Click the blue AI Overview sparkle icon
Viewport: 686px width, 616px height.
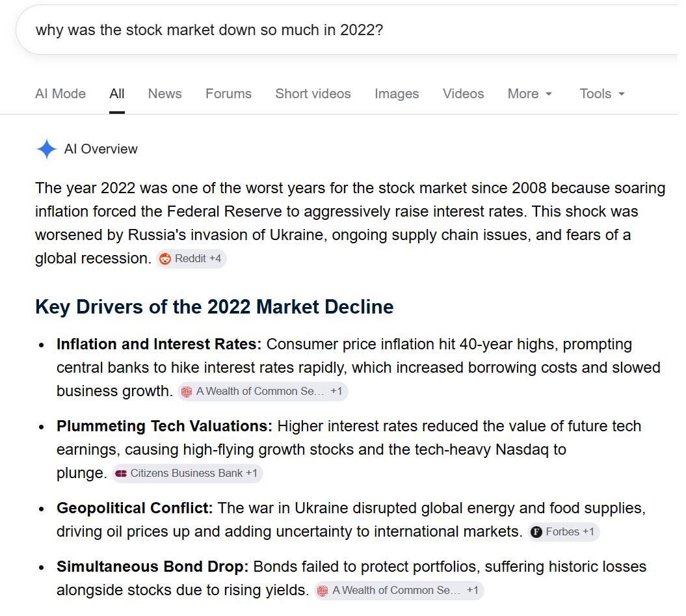point(46,150)
